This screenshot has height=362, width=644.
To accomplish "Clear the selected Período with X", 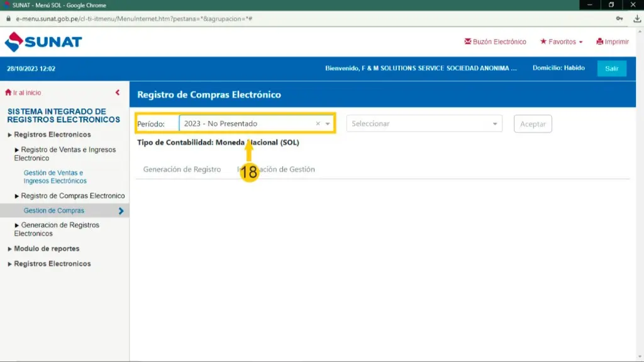I will (x=318, y=124).
